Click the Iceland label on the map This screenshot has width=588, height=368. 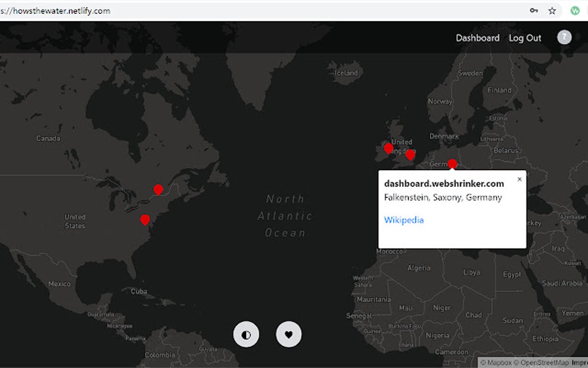tap(346, 73)
